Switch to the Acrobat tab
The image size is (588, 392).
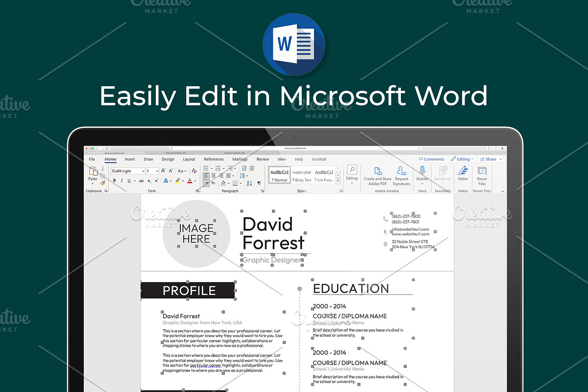(x=319, y=159)
